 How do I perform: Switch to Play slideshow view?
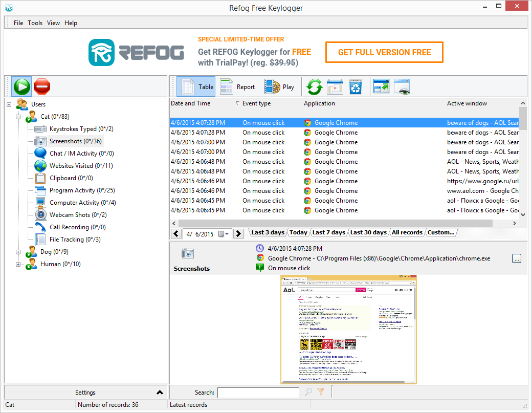point(280,87)
